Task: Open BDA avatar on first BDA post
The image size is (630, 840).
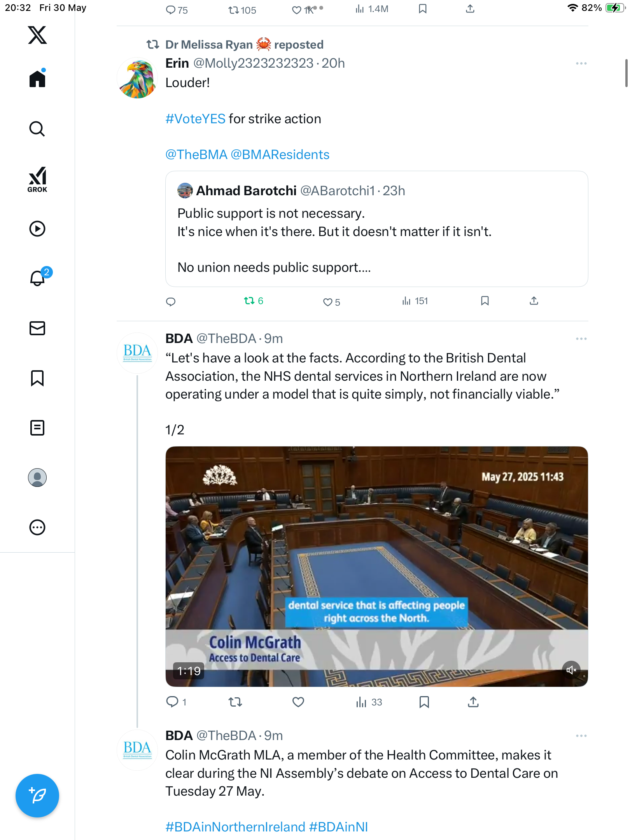Action: (x=137, y=353)
